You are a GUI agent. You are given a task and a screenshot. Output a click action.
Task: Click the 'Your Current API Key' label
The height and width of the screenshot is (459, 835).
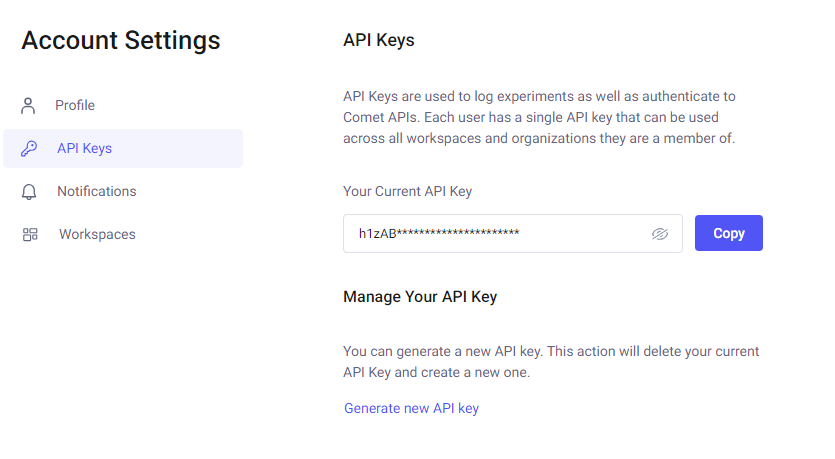tap(407, 191)
